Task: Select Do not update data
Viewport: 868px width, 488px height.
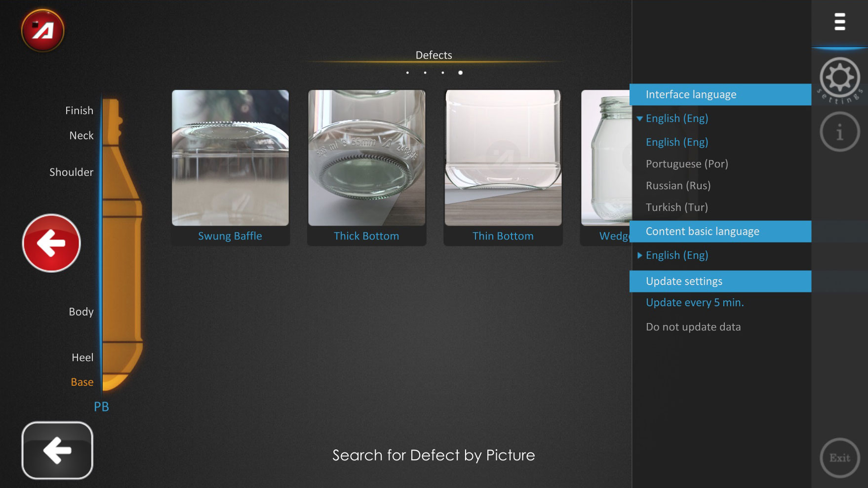Action: pos(693,326)
